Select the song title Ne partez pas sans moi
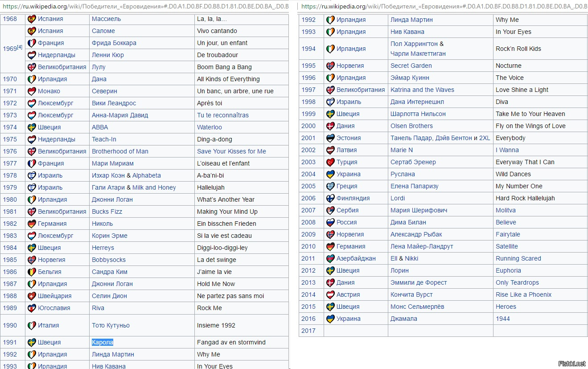Viewport: 588px width, 369px height. [230, 296]
